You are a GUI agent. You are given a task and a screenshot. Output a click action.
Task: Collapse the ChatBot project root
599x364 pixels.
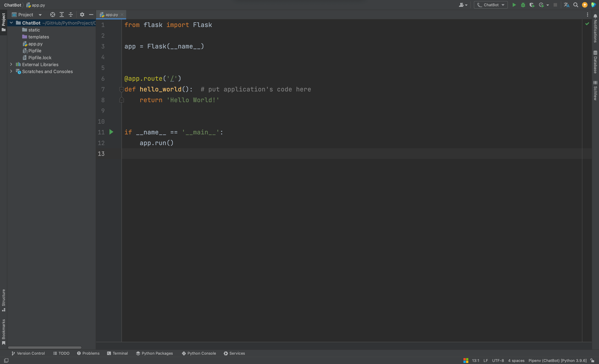[x=11, y=23]
